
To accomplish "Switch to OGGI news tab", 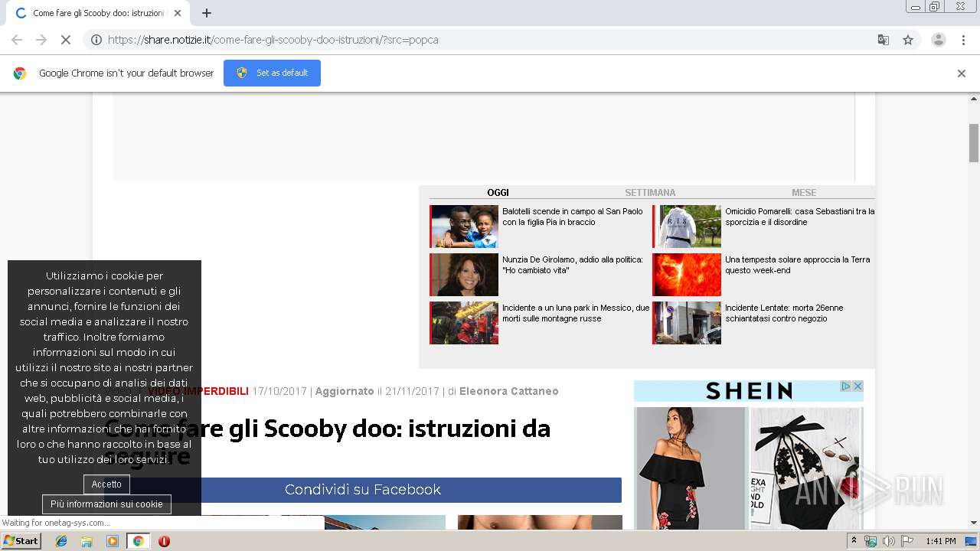I will coord(498,193).
